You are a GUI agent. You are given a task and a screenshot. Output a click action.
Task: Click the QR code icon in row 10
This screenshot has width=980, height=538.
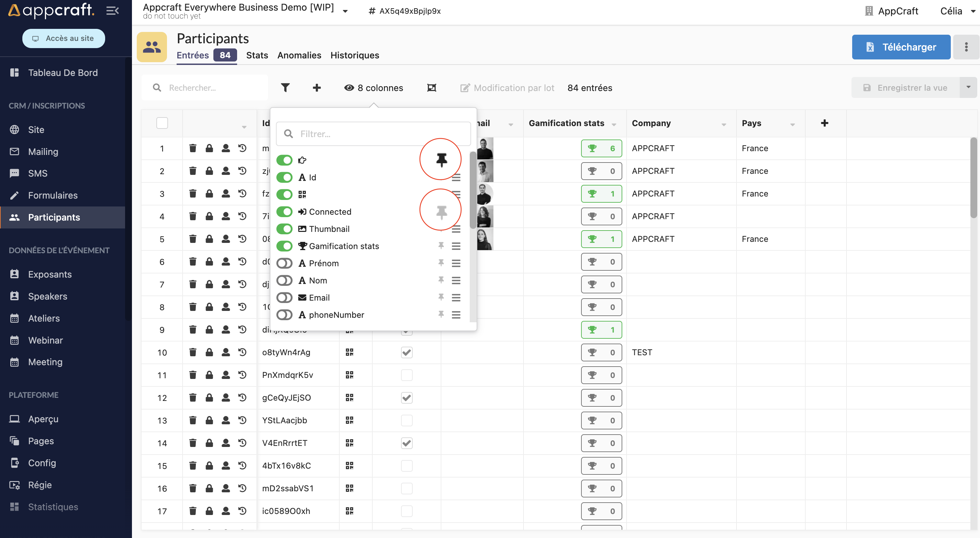(x=349, y=352)
